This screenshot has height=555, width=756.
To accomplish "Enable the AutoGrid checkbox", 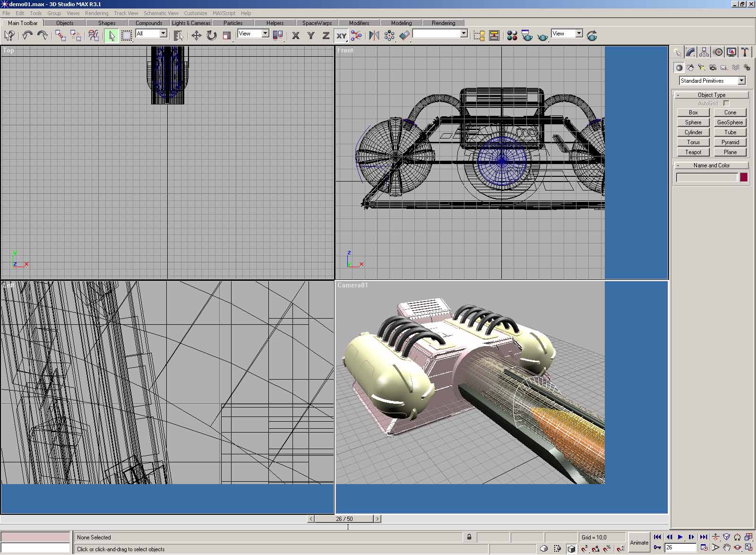I will 726,103.
